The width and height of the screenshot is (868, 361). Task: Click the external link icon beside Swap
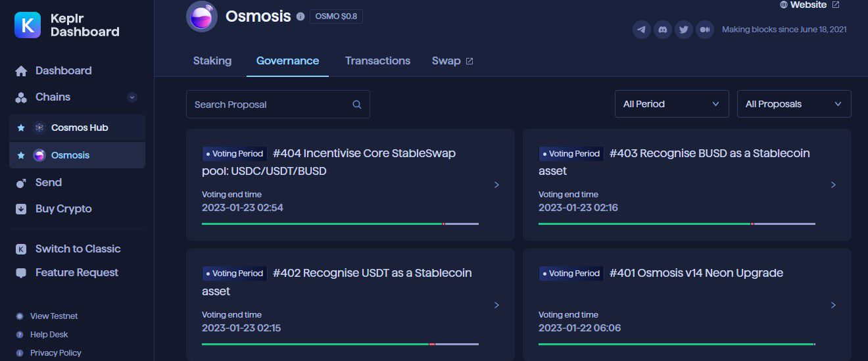[x=470, y=61]
